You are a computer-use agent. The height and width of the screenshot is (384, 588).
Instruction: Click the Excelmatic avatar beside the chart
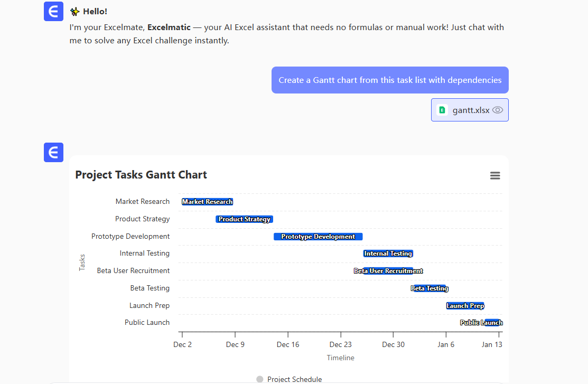pos(53,152)
